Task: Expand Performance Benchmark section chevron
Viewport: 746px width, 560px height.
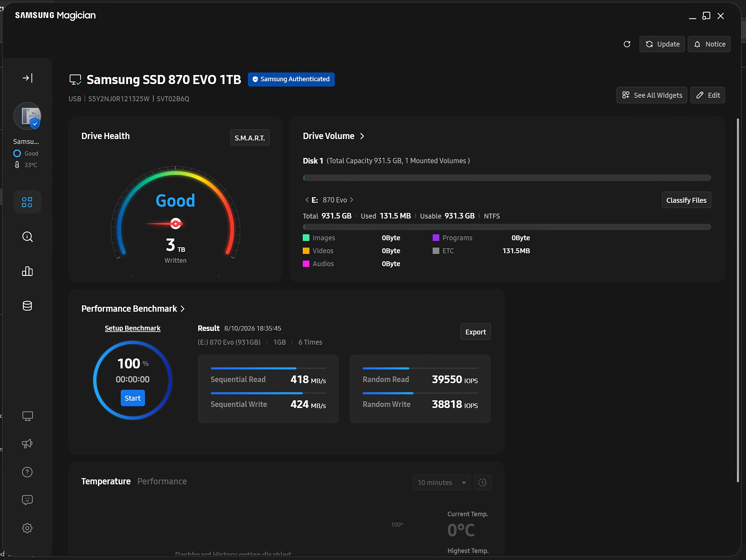Action: (182, 309)
